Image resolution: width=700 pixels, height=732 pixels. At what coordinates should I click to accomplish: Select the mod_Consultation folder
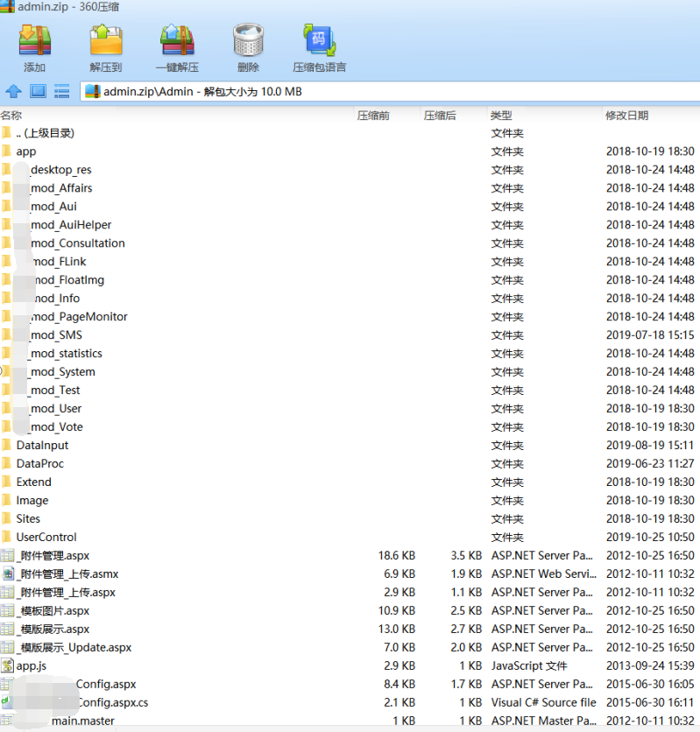[x=77, y=243]
